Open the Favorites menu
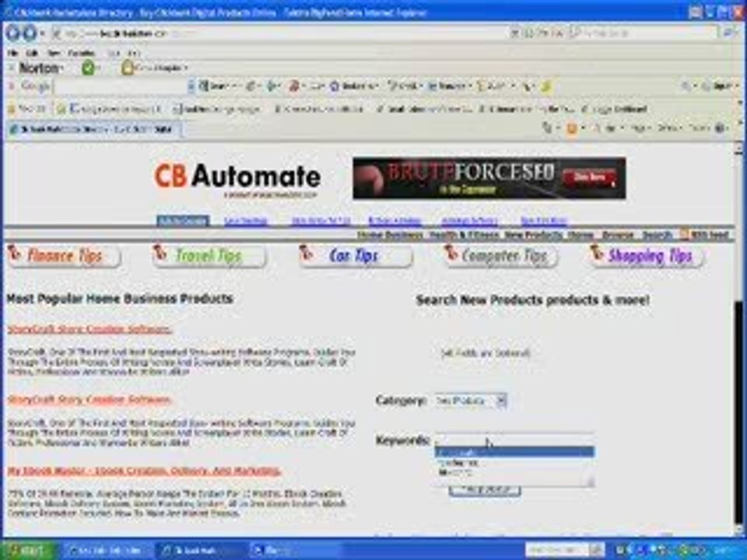 pyautogui.click(x=81, y=53)
